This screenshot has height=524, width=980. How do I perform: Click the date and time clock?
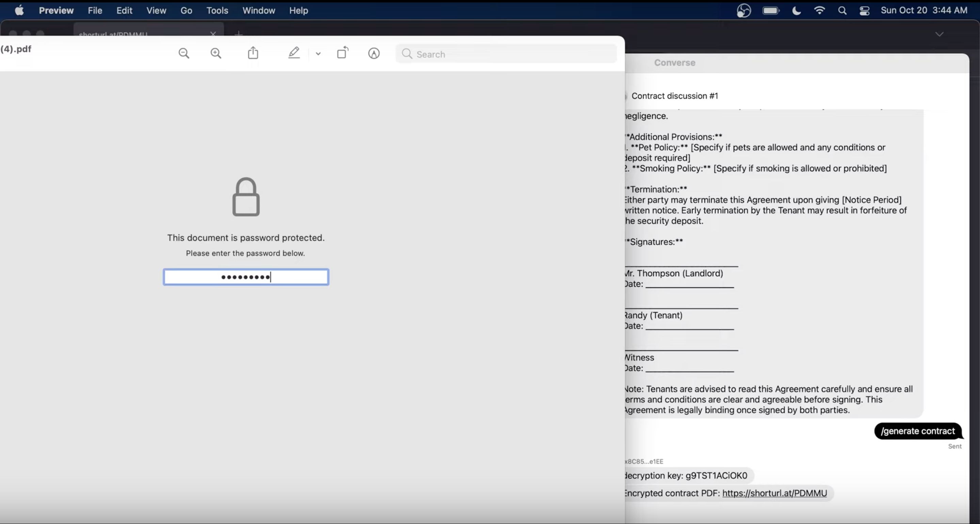click(924, 10)
